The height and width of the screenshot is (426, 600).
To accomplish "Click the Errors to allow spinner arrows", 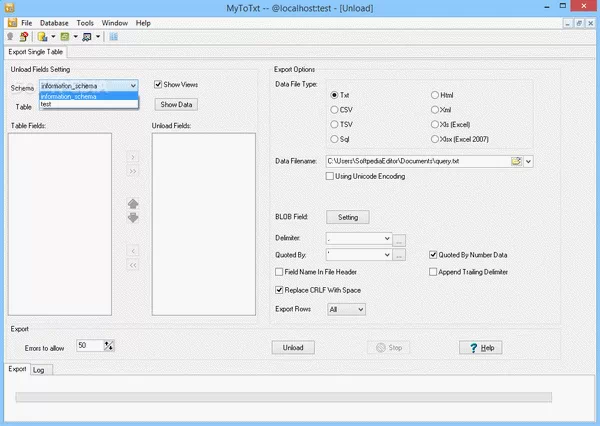I will coord(110,345).
